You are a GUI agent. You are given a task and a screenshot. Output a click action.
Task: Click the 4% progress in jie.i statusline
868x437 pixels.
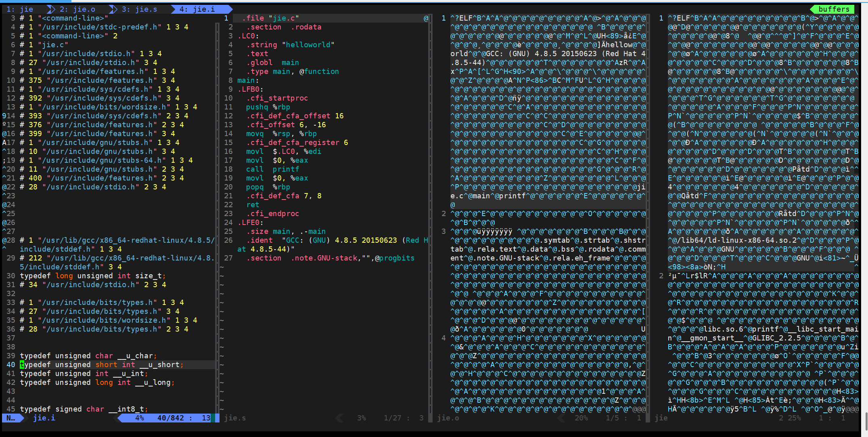coord(139,418)
